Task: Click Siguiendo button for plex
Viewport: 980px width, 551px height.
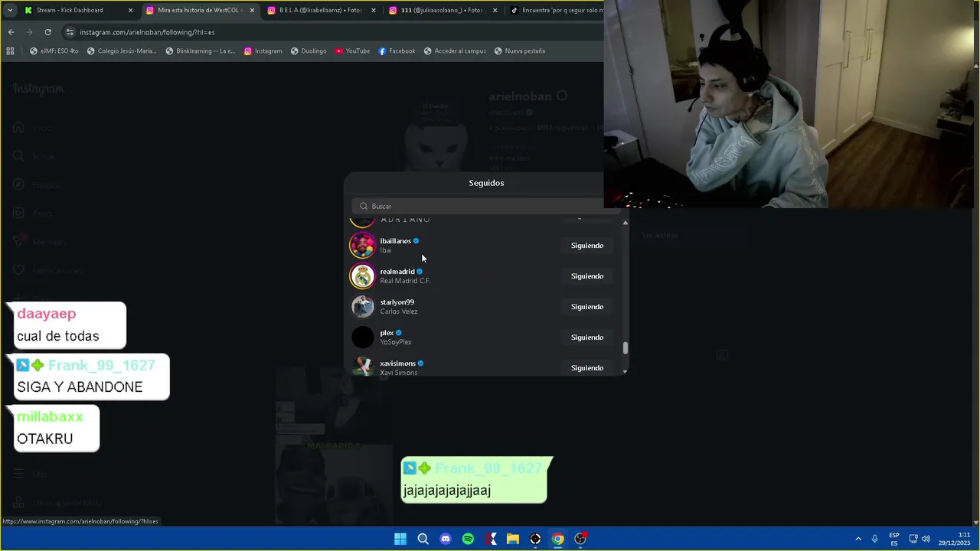Action: tap(587, 337)
